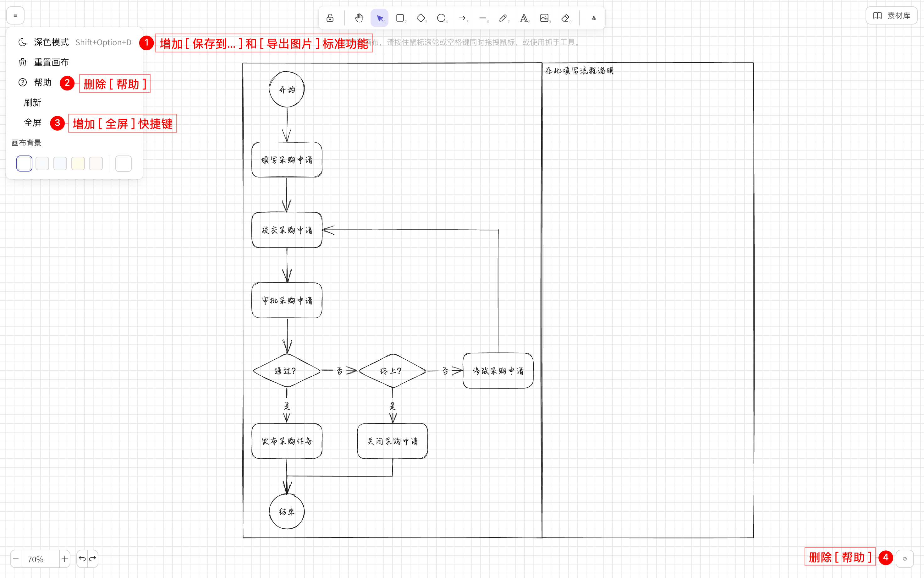Open the 素材库 library panel

(x=891, y=15)
